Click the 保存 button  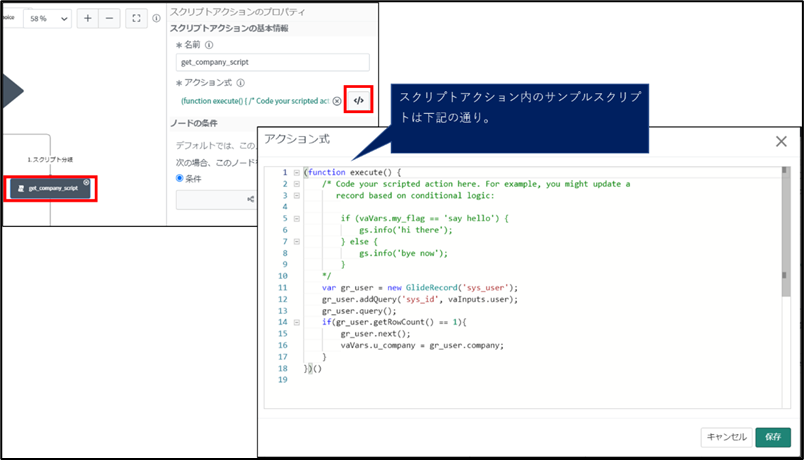click(773, 437)
